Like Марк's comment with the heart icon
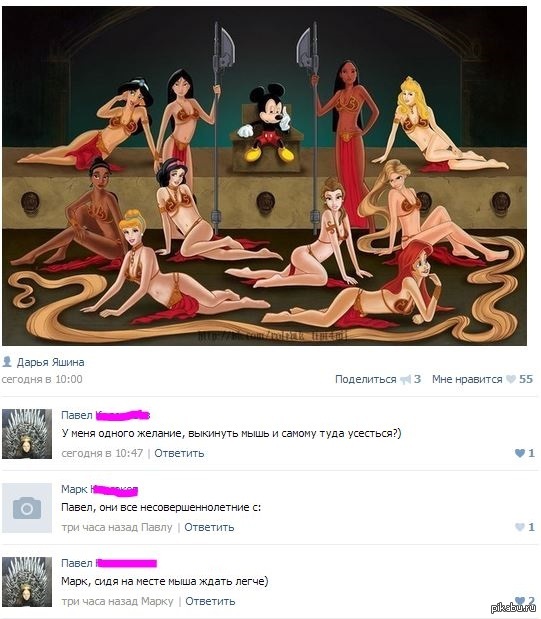The height and width of the screenshot is (619, 541). coord(520,527)
